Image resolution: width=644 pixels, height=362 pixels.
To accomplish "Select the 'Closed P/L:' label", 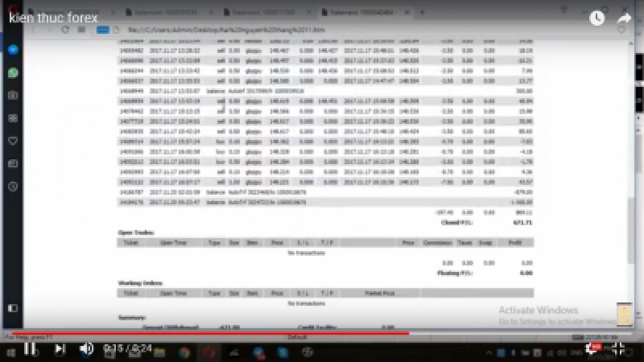I will pyautogui.click(x=458, y=222).
